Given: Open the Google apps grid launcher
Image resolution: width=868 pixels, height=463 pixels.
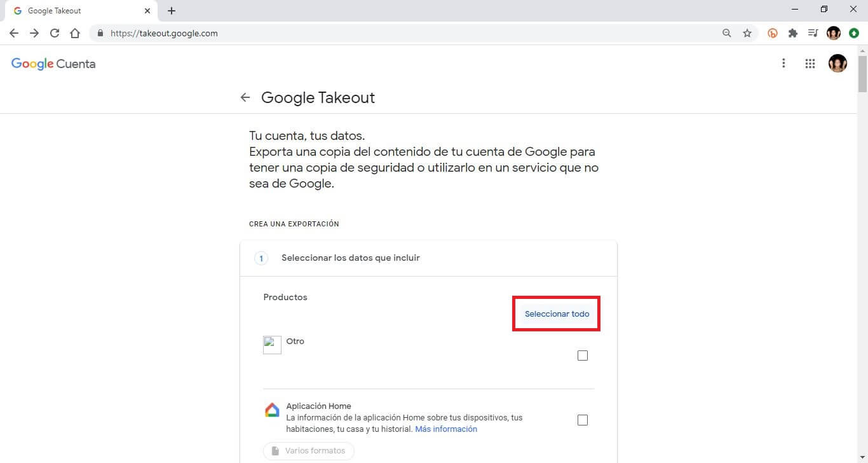Looking at the screenshot, I should click(810, 64).
